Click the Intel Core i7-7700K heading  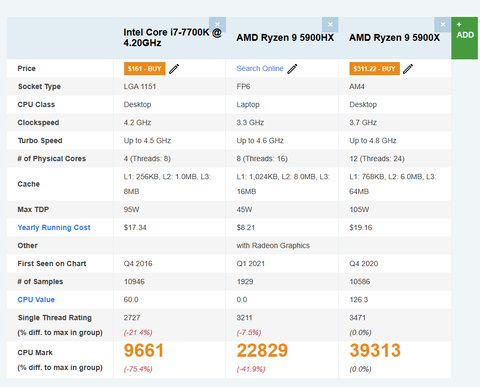pyautogui.click(x=172, y=37)
